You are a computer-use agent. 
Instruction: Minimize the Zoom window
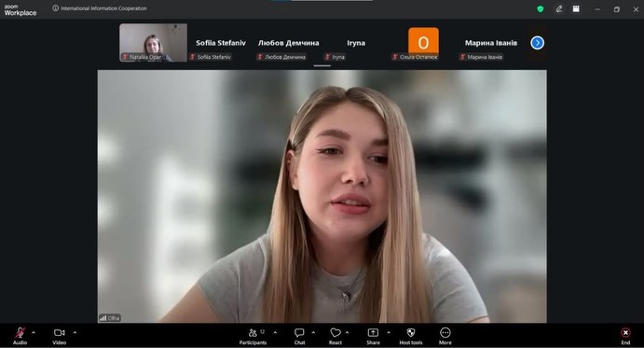click(x=597, y=9)
